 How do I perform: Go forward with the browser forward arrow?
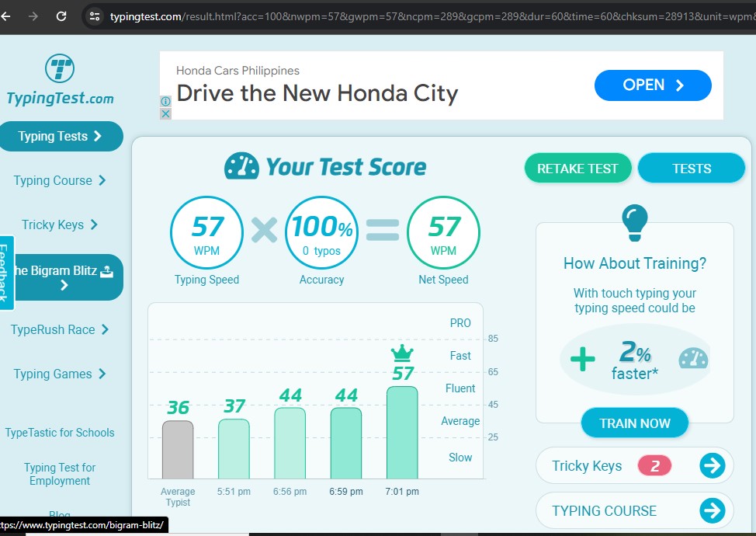pyautogui.click(x=33, y=16)
